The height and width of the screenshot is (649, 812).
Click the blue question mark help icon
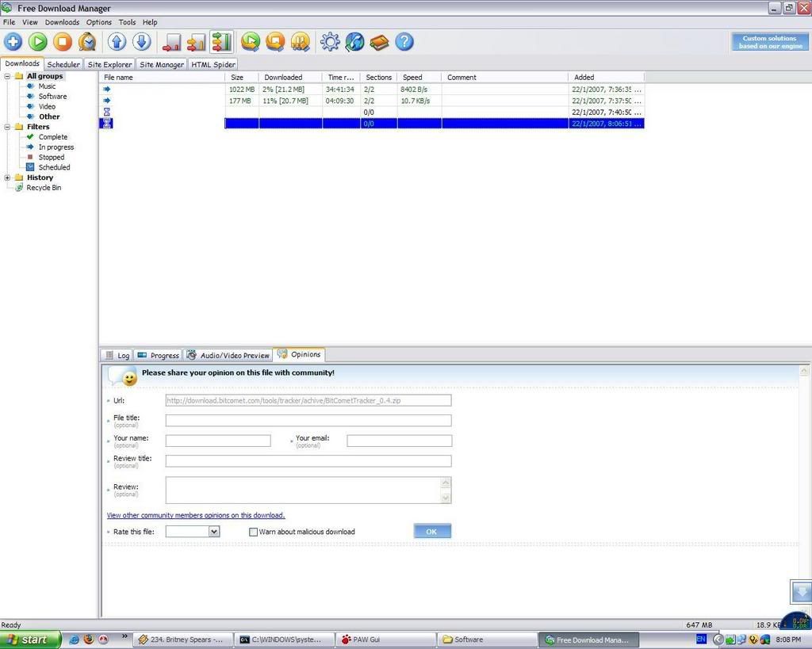coord(404,42)
